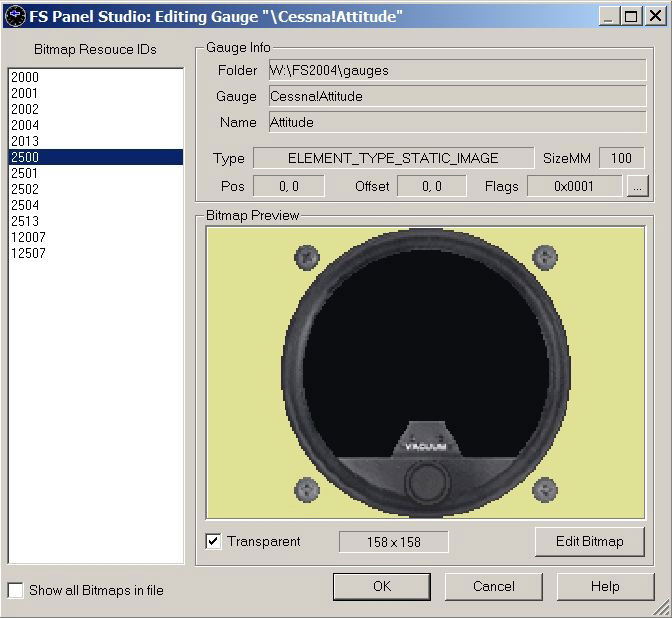Click the top-left screw in the preview
The image size is (672, 618).
tap(307, 257)
